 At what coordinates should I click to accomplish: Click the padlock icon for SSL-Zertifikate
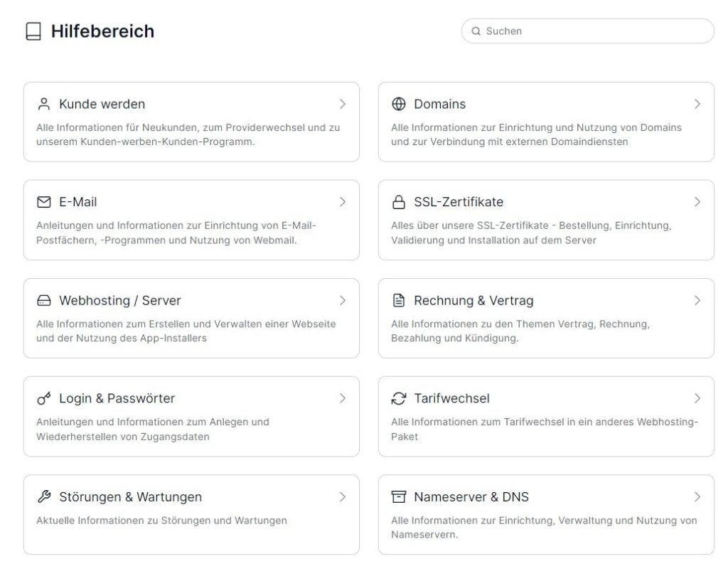(x=398, y=202)
